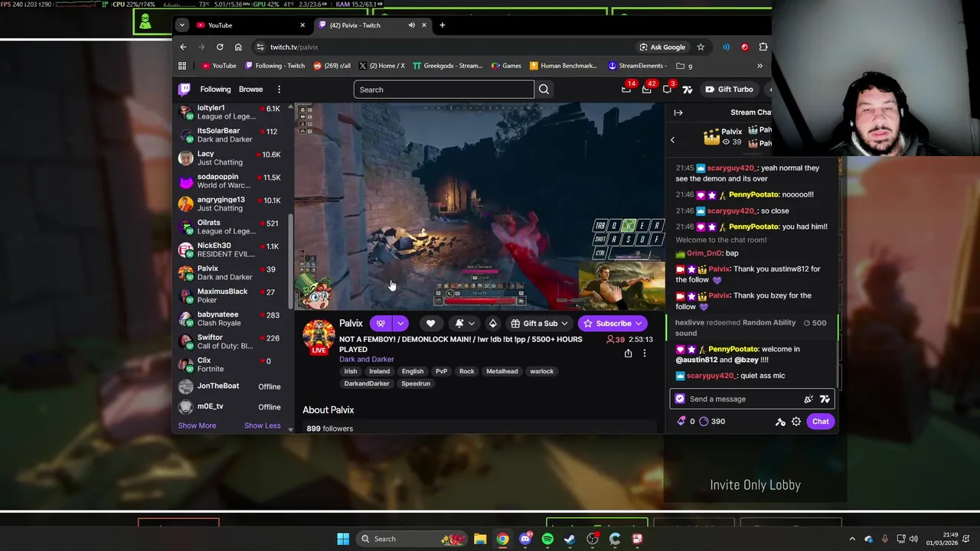Go to Chrome home page
This screenshot has width=980, height=551.
[x=238, y=47]
